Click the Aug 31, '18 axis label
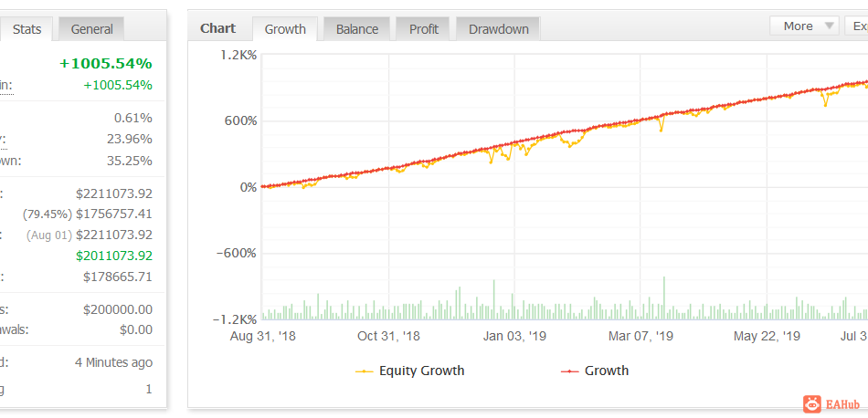868x418 pixels. (263, 336)
